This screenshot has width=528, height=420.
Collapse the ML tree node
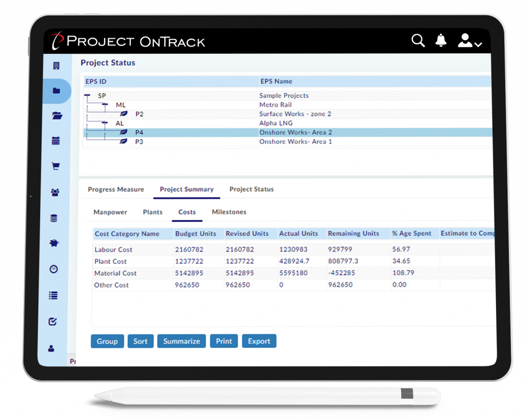105,105
